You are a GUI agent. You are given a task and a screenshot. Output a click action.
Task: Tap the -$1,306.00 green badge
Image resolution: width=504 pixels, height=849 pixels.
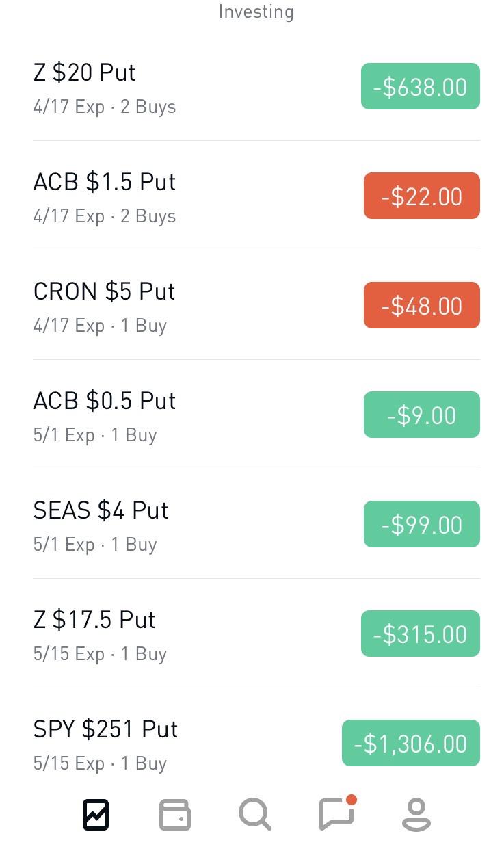click(x=410, y=744)
